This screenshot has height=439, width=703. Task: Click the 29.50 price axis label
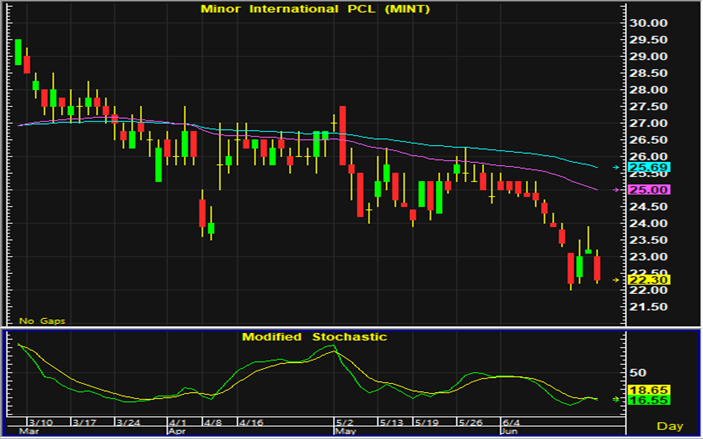[x=648, y=40]
